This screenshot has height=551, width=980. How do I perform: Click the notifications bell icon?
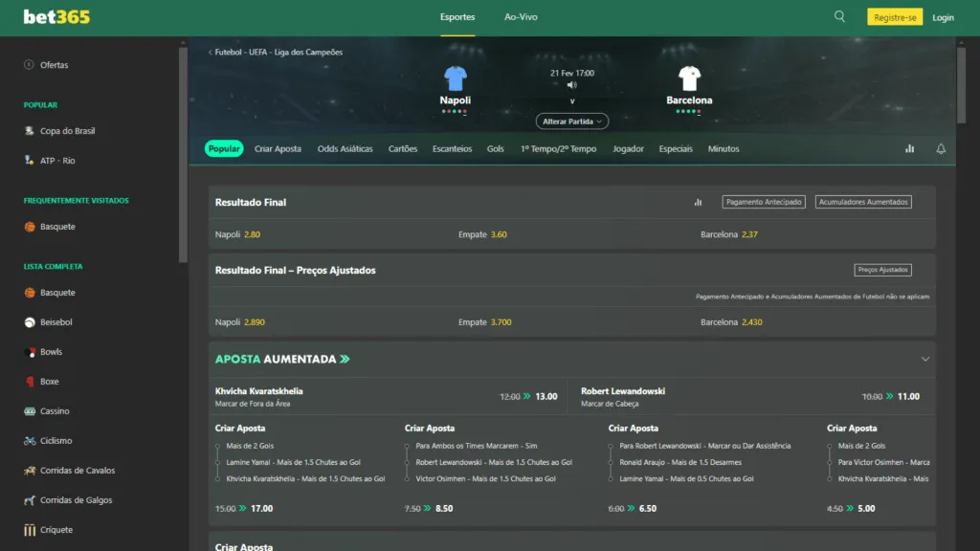(x=941, y=149)
